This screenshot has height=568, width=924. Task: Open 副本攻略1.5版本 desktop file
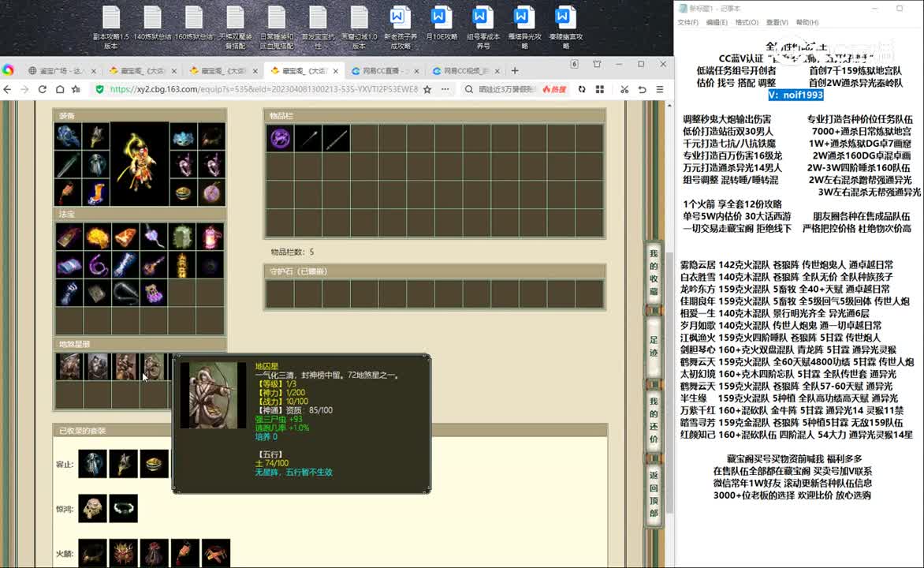click(111, 28)
